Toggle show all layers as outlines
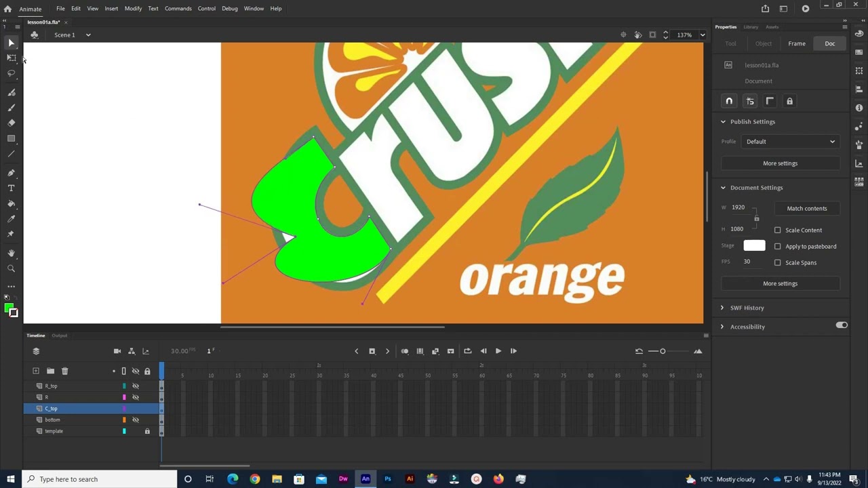Screen dimensions: 868x488 click(123, 371)
